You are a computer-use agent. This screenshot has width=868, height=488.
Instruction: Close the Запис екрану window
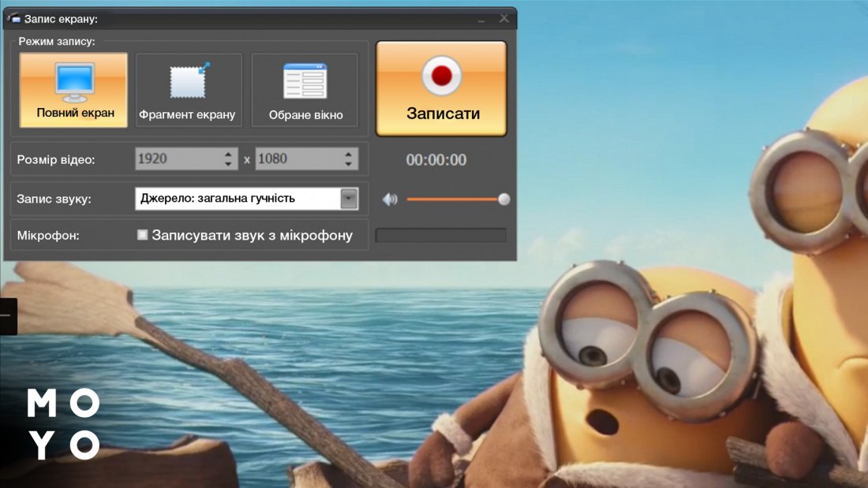point(503,17)
